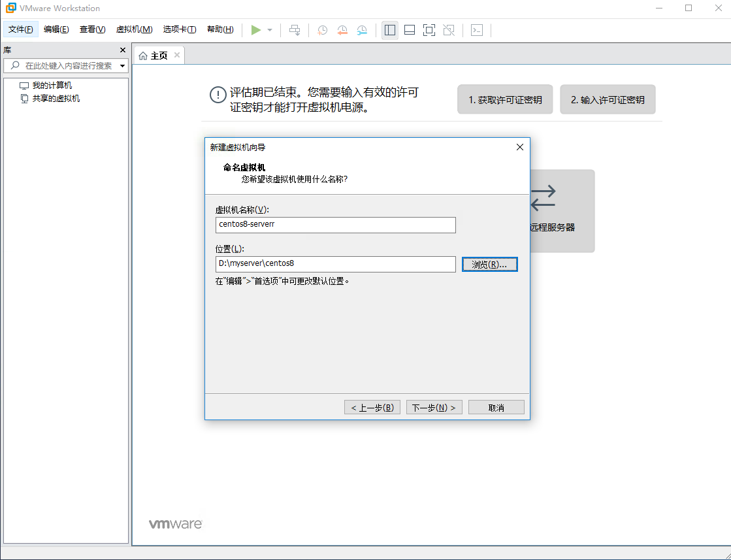Click the home icon on 主页 tab

pos(143,56)
